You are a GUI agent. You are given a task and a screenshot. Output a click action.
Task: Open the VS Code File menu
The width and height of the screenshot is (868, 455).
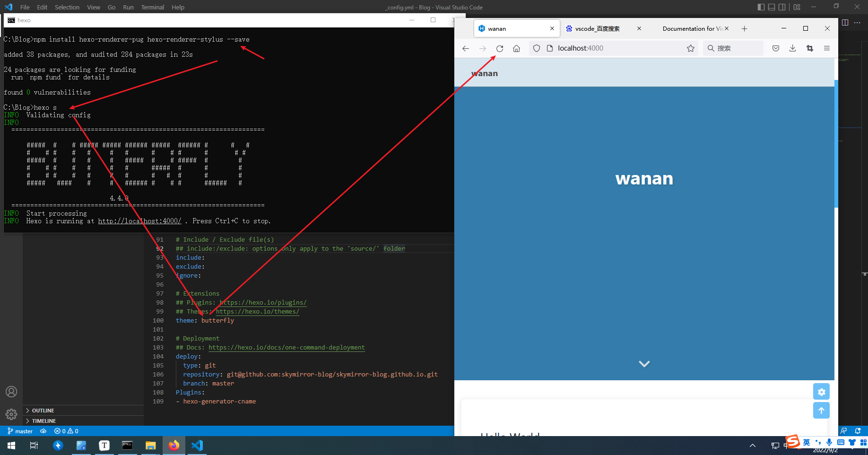[x=25, y=7]
